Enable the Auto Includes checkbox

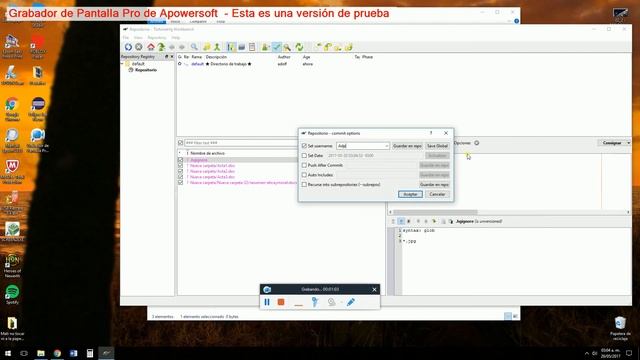[x=304, y=175]
